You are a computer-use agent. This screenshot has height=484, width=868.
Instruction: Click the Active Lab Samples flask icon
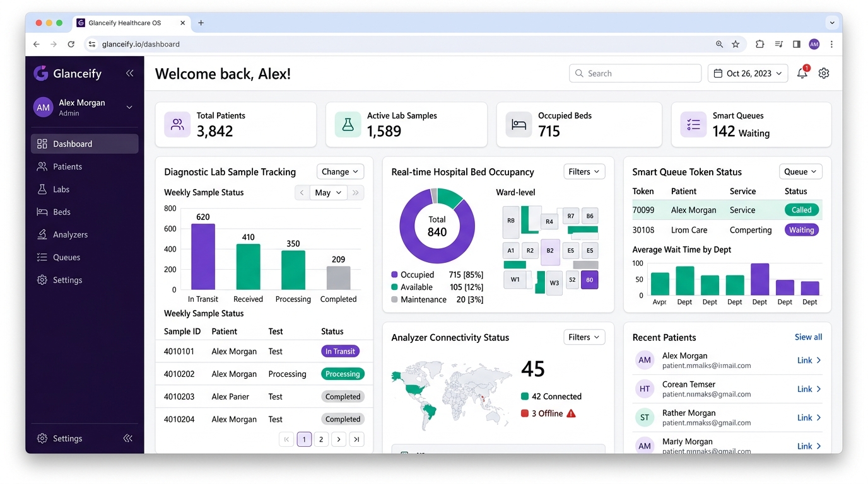click(x=348, y=124)
